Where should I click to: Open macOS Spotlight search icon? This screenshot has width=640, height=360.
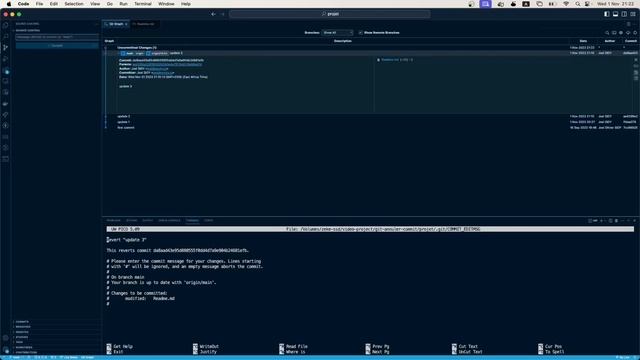click(x=578, y=4)
